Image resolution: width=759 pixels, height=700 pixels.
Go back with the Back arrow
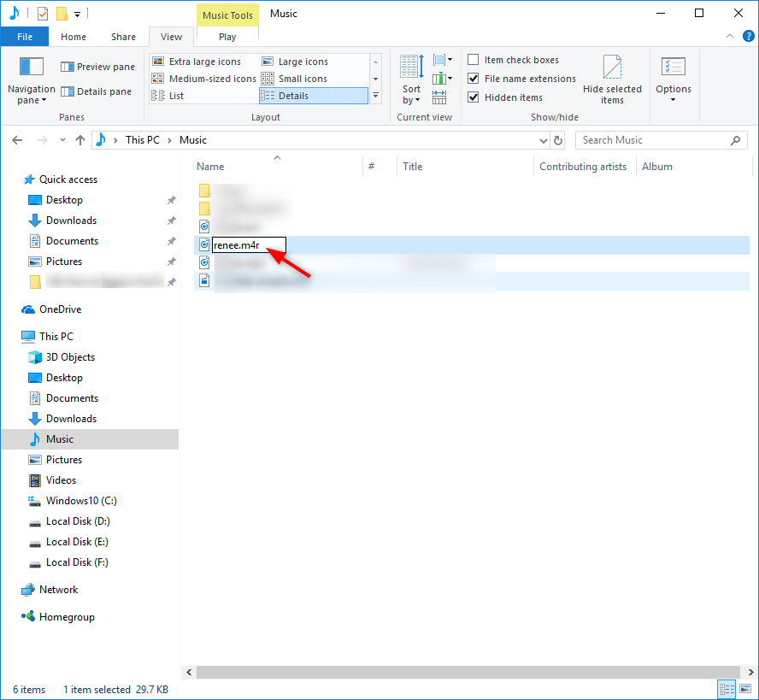(17, 140)
